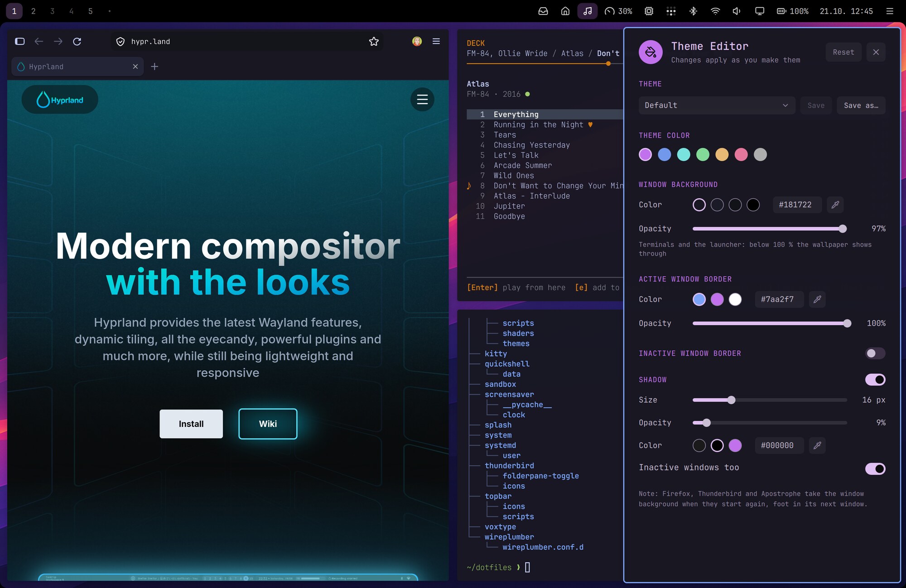Choose black window background swatch
906x588 pixels.
753,205
